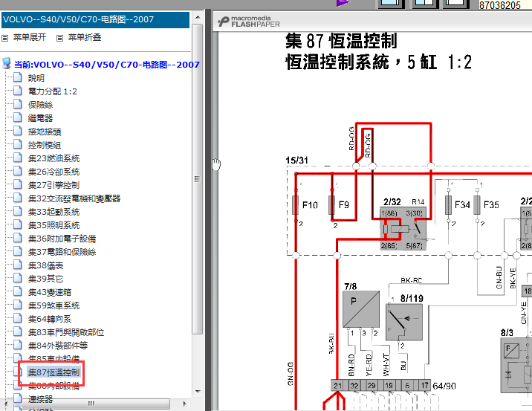Click the horizontal scrollbar thumb
532x411 pixels.
pos(91,404)
